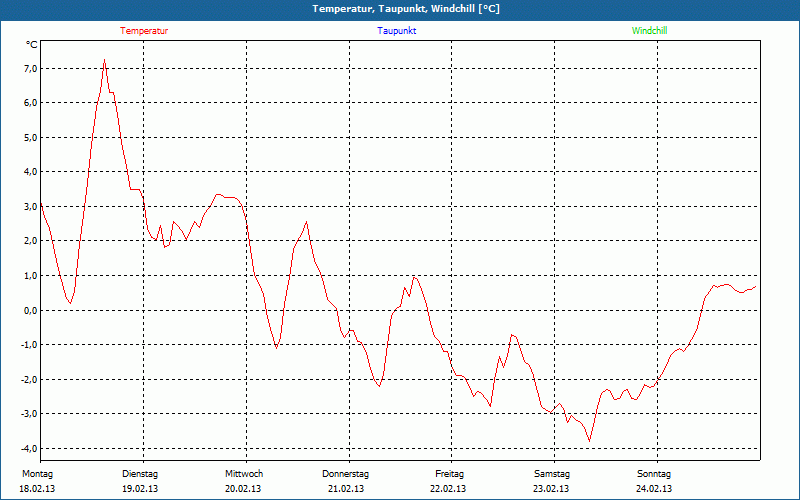Screen dimensions: 800x500
Task: Click the 5,0 y-axis value
Action: click(x=30, y=137)
